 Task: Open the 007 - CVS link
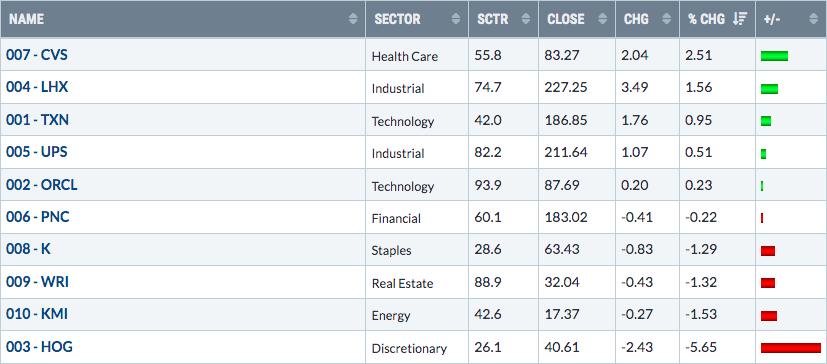click(x=37, y=54)
